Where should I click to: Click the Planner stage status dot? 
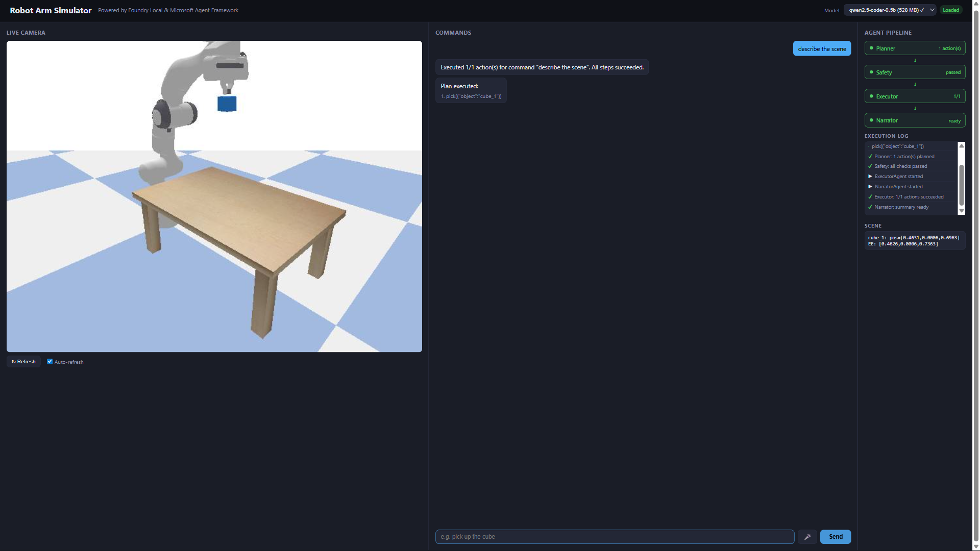(x=871, y=48)
